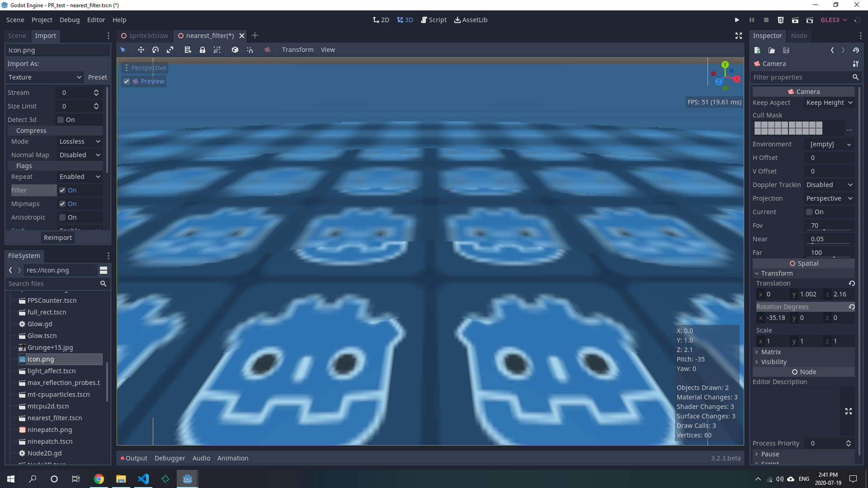868x488 pixels.
Task: Select the Rotate tool in the 3D toolbar
Action: click(x=155, y=50)
